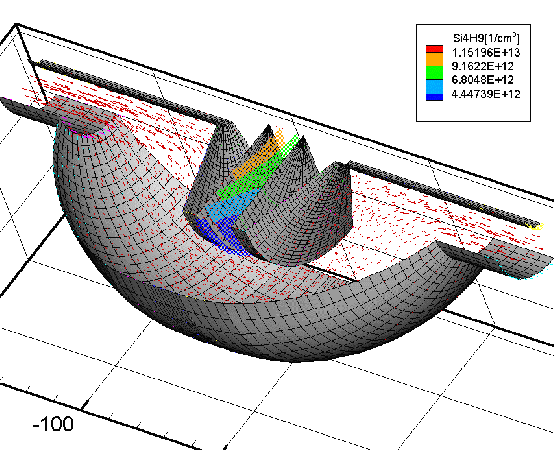This screenshot has width=554, height=450.
Task: Click the 4.44739E+12 legend value
Action: click(x=486, y=94)
